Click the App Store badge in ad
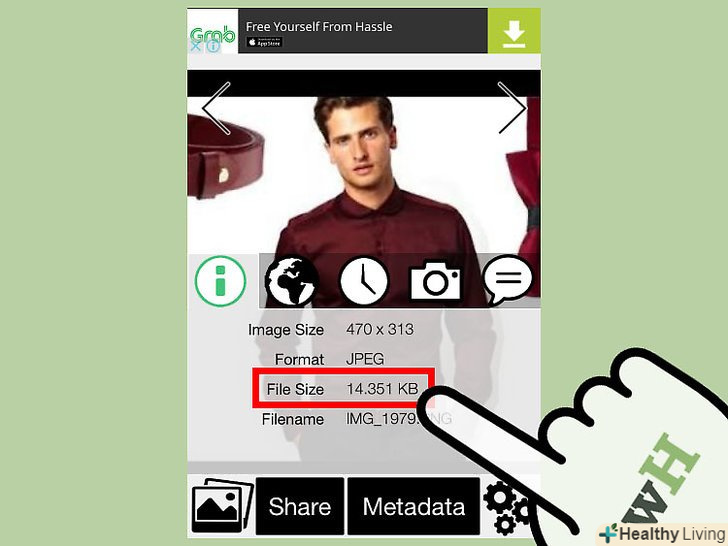Screen dimensions: 728x546 264,42
